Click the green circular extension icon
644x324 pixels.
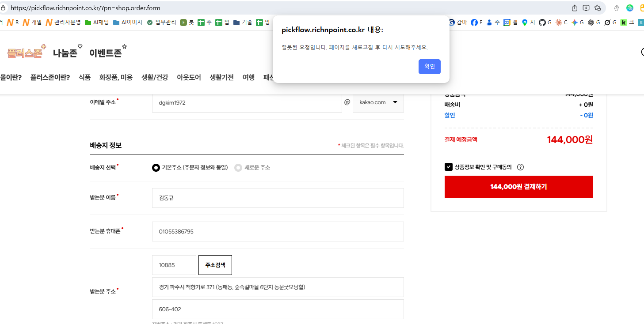[x=630, y=8]
